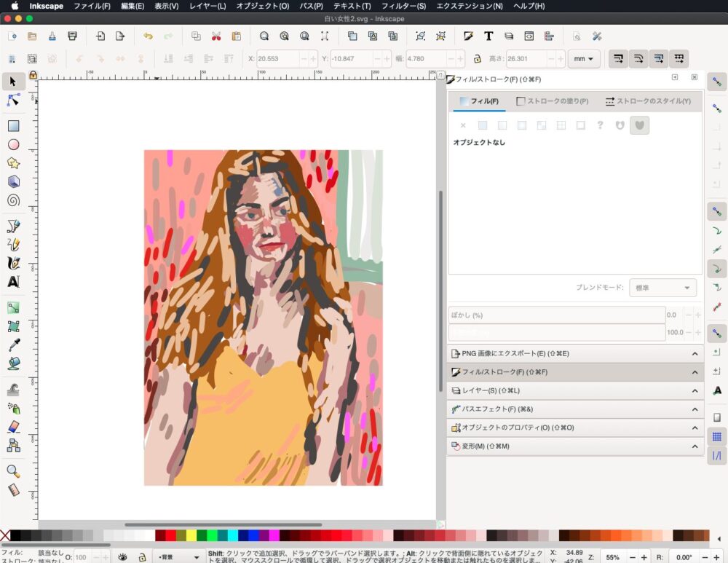Screen dimensions: 728x563
Task: Click the Zoom magnifier tool
Action: (13, 471)
